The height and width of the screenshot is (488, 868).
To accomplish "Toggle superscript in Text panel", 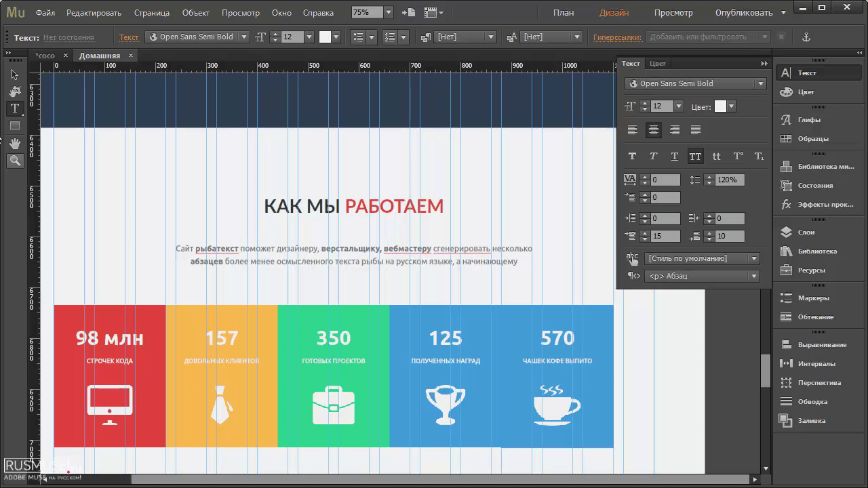I will tap(738, 157).
